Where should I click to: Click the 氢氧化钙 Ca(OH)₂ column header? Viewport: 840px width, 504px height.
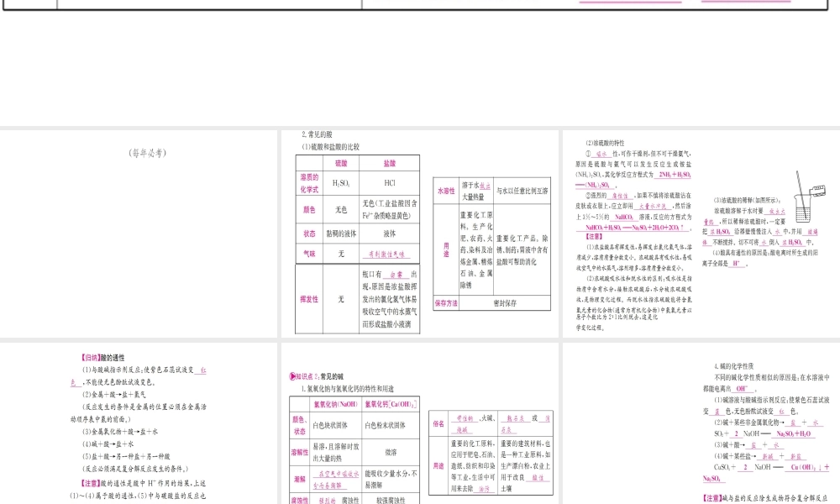pos(391,404)
